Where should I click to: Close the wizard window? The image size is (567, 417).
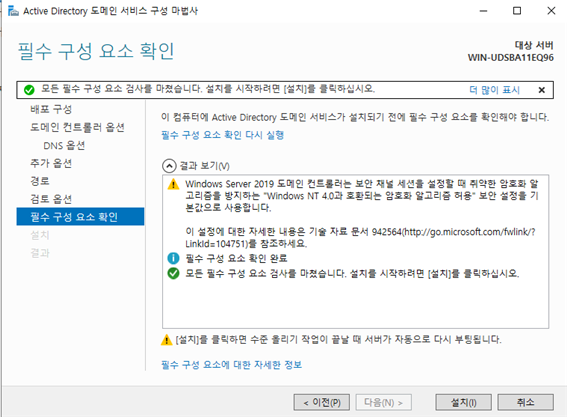[x=551, y=11]
